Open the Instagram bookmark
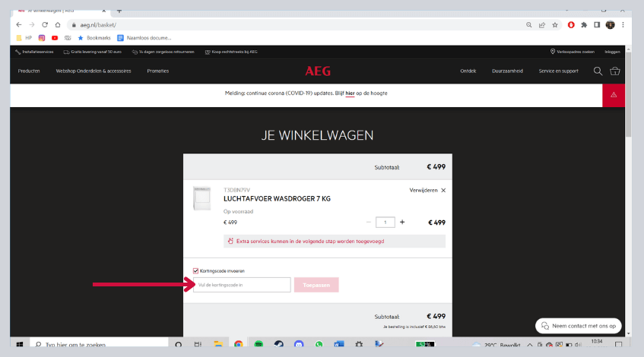The image size is (644, 357). (42, 38)
